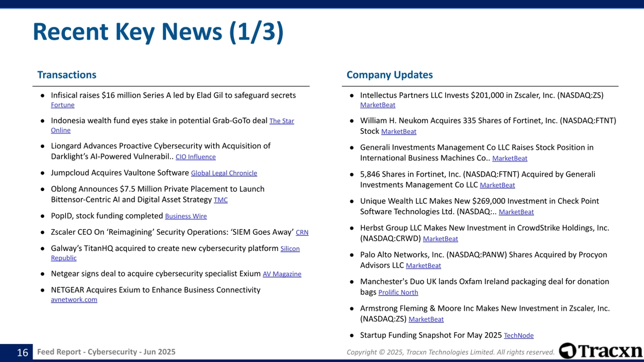Click 'Intellectus Partners LLC Invests $201,000' headline
The width and height of the screenshot is (644, 362).
coord(482,95)
